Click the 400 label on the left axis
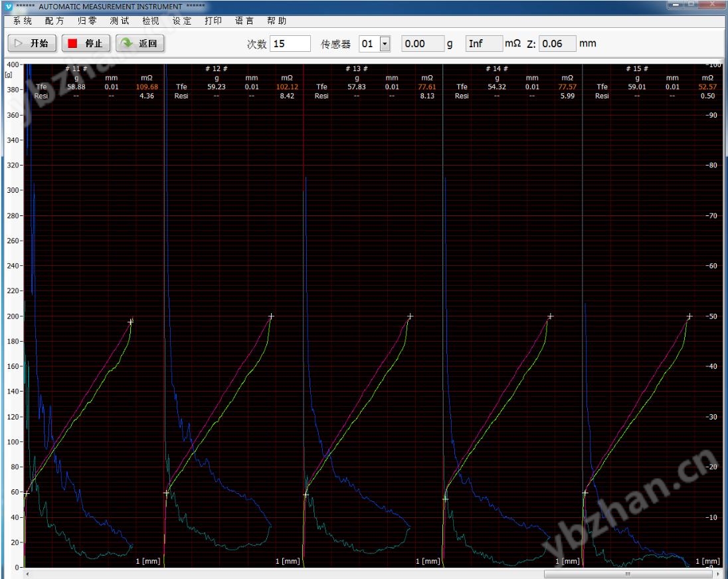 tap(13, 64)
